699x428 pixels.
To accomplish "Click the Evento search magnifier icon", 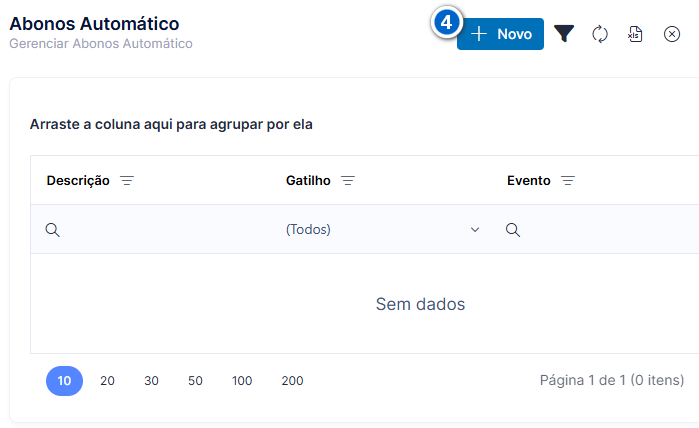I will click(513, 230).
